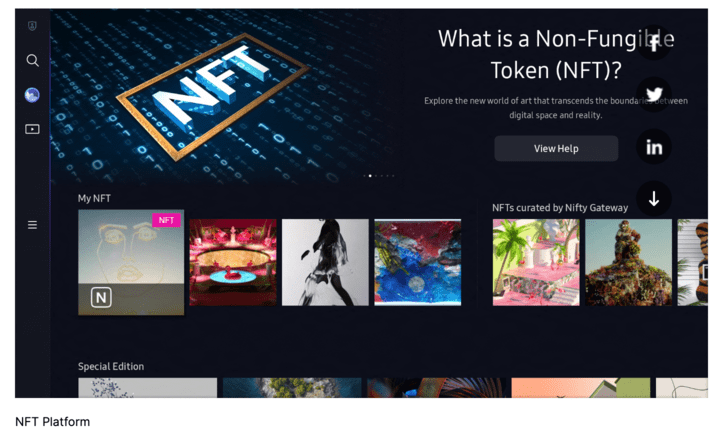This screenshot has height=435, width=724.
Task: Open the face sketch NFT thumbnail
Action: pyautogui.click(x=131, y=262)
